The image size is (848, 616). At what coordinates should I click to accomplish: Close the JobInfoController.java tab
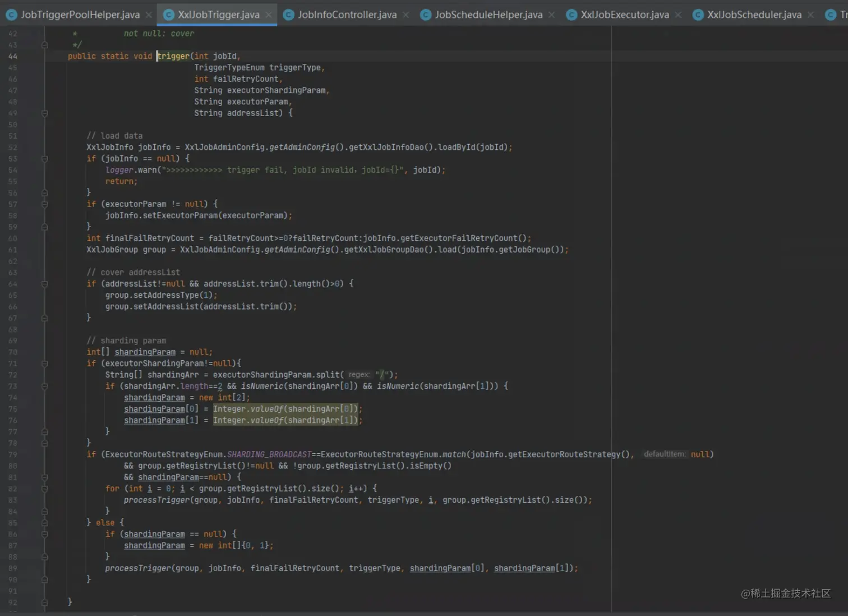[x=405, y=15]
